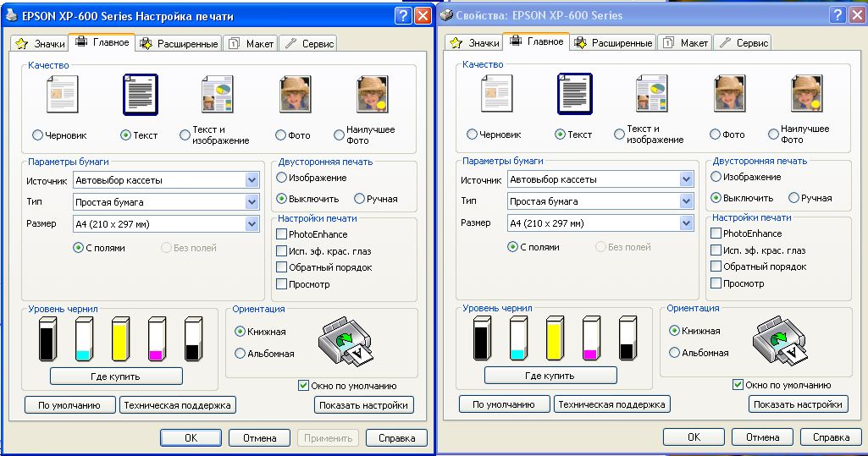Enable PhotoEnhance checkbox in Настройка печати window
This screenshot has width=868, height=456.
281,234
